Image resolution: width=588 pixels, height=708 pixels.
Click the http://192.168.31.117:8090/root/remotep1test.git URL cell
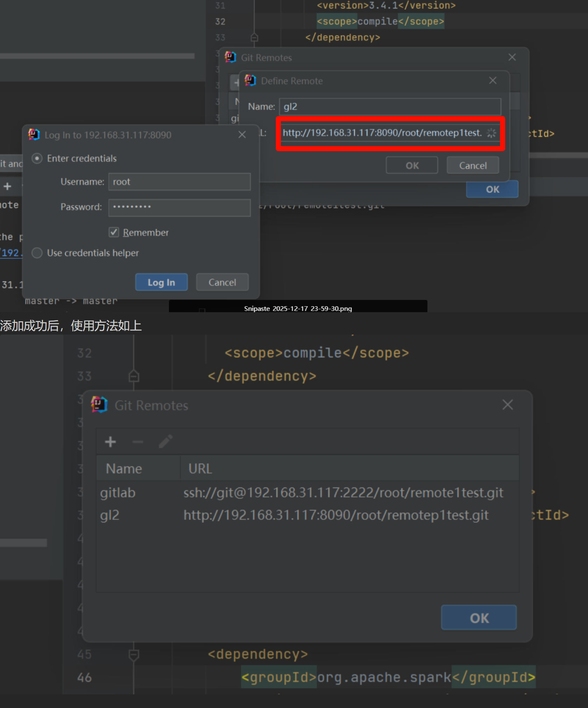[336, 515]
